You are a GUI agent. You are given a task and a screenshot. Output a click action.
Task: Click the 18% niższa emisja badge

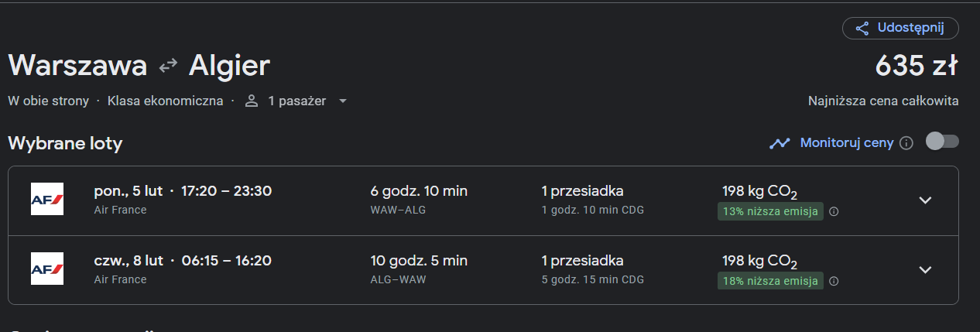click(x=770, y=281)
